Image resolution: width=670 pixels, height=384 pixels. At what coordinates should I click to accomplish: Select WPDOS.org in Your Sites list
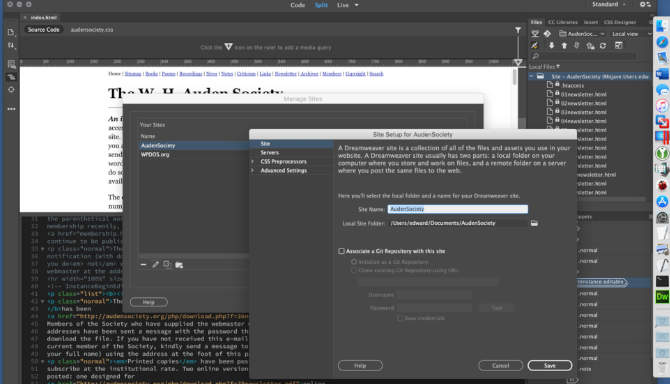pos(155,155)
